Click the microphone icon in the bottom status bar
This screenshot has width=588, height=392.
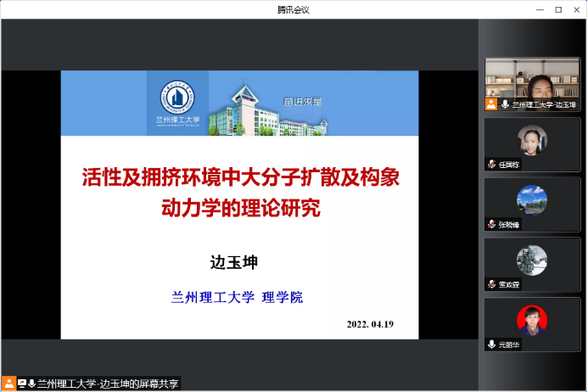(x=31, y=384)
